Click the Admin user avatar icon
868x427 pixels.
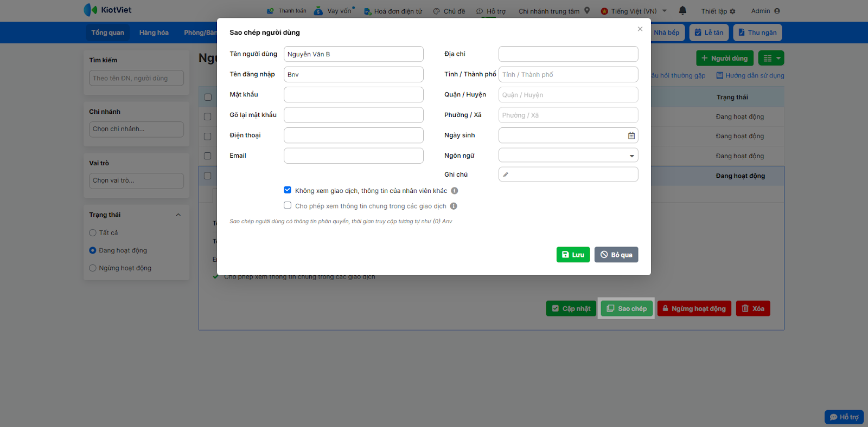777,11
